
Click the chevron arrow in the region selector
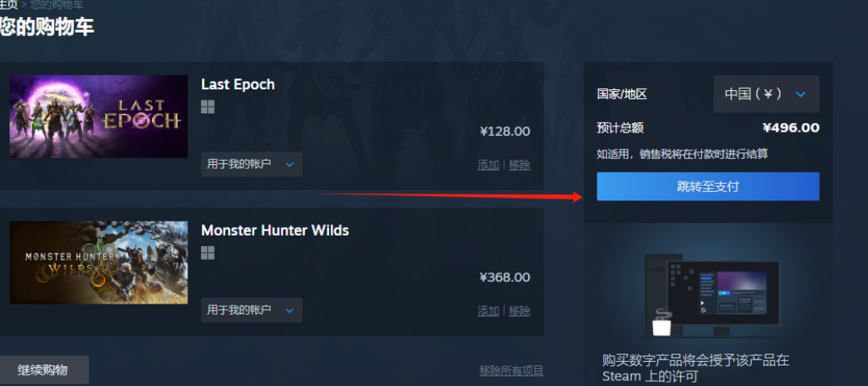click(x=800, y=95)
